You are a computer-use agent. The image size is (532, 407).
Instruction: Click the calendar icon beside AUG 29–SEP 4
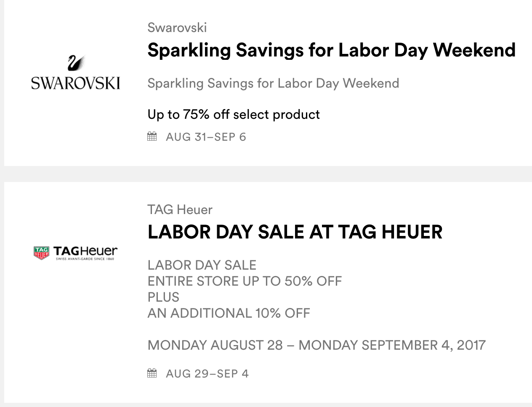[x=152, y=373]
